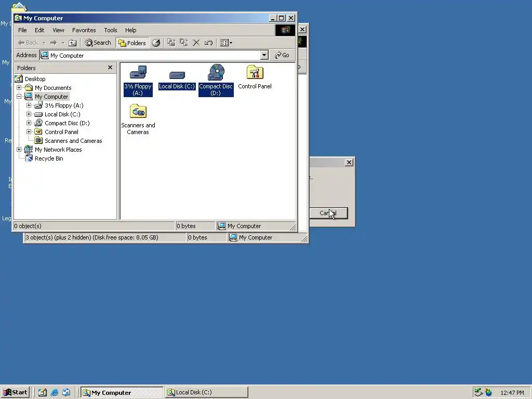Click the Cancel button in dialog
The image size is (532, 399).
(328, 213)
